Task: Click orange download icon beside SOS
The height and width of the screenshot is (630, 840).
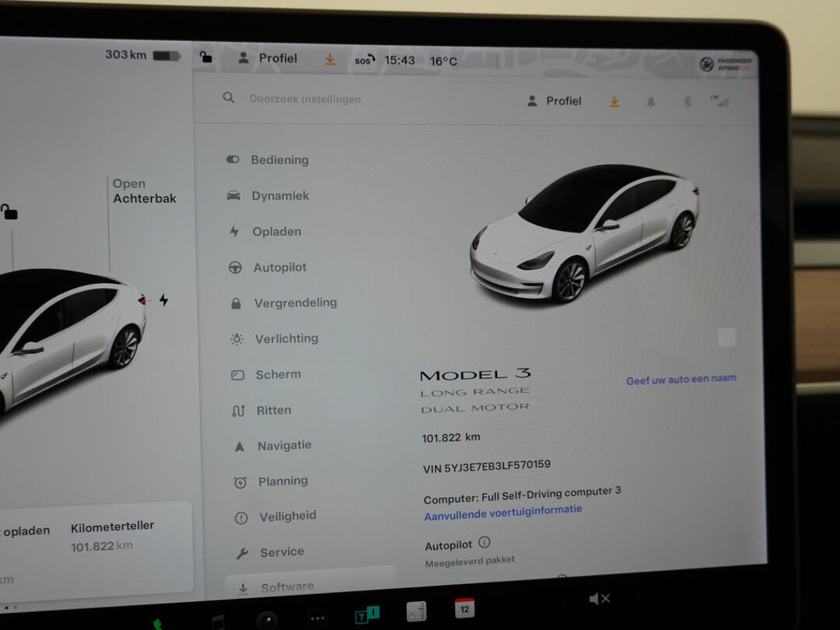Action: pyautogui.click(x=330, y=59)
